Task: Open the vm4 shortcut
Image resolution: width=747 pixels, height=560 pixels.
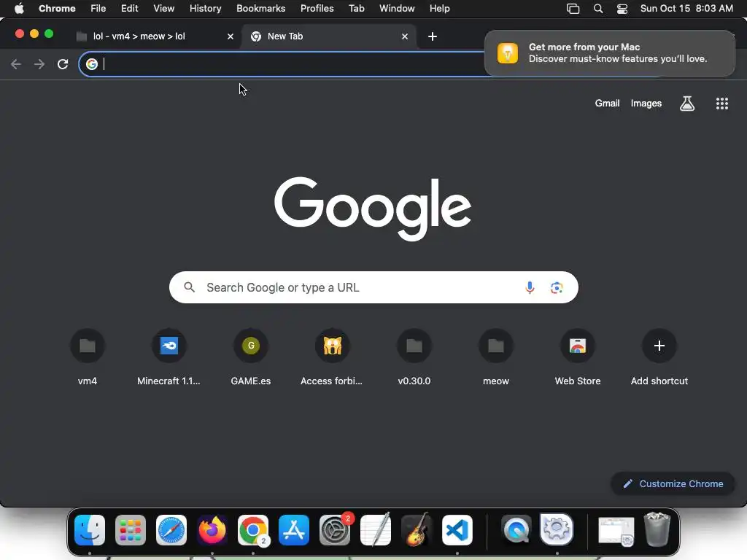Action: (88, 357)
